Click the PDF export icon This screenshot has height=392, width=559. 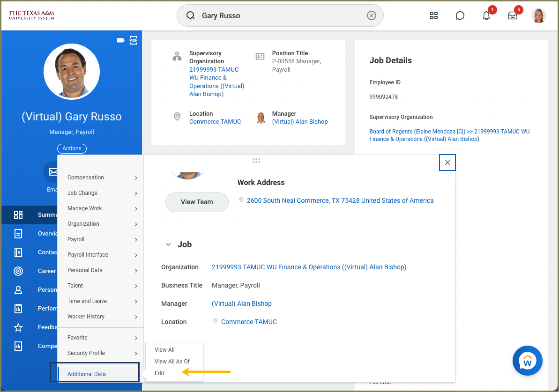click(134, 40)
